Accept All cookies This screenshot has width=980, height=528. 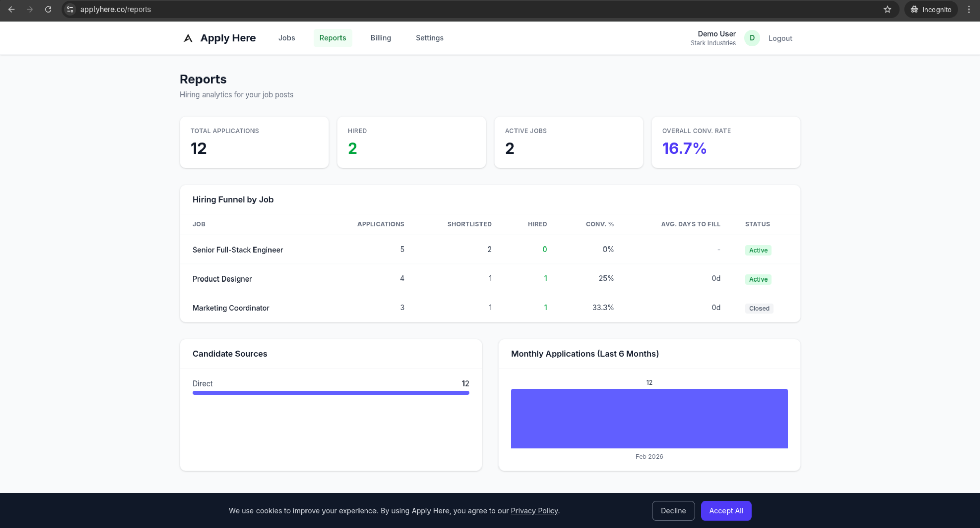click(x=726, y=510)
